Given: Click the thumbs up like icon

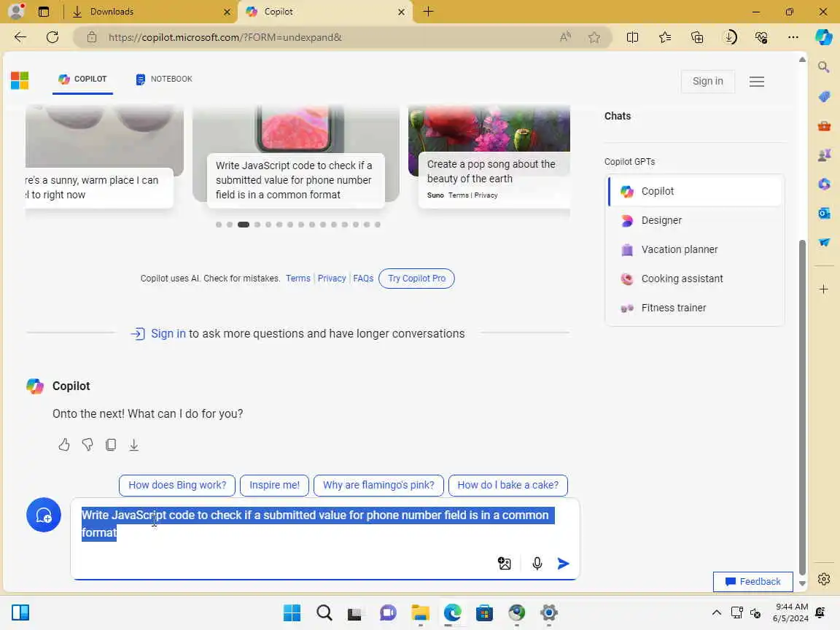Looking at the screenshot, I should (63, 445).
